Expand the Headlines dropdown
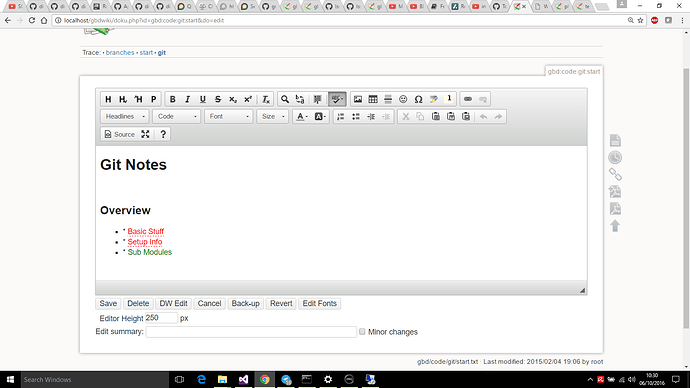This screenshot has width=690, height=388. [x=125, y=117]
